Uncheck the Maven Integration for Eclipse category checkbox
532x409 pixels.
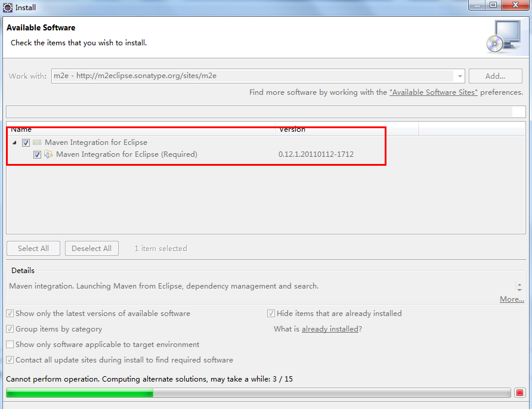click(26, 142)
